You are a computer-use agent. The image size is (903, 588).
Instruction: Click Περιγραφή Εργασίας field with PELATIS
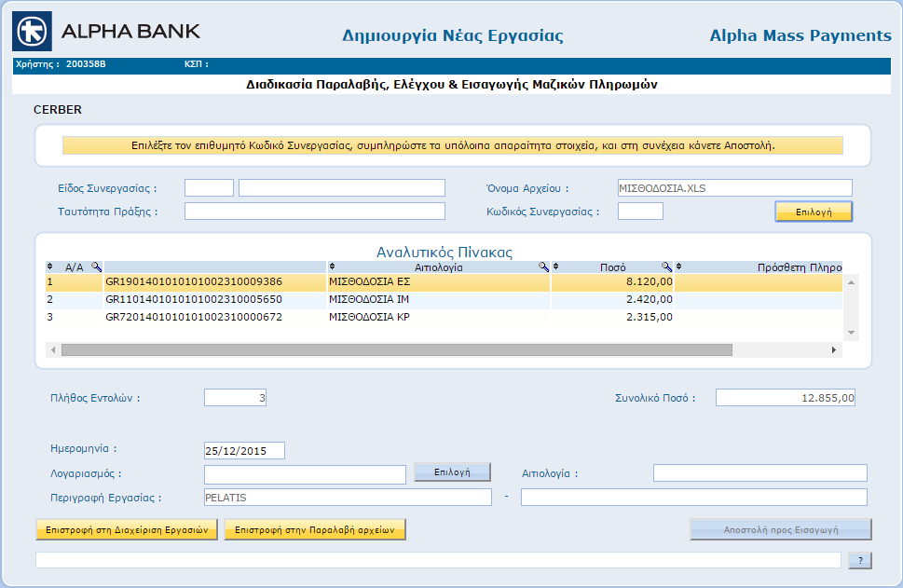pos(348,498)
